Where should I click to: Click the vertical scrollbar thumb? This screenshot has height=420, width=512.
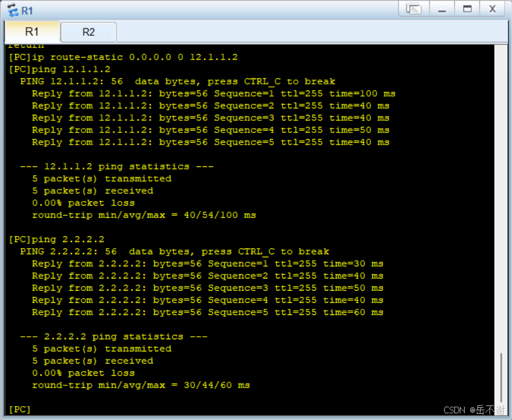501,378
